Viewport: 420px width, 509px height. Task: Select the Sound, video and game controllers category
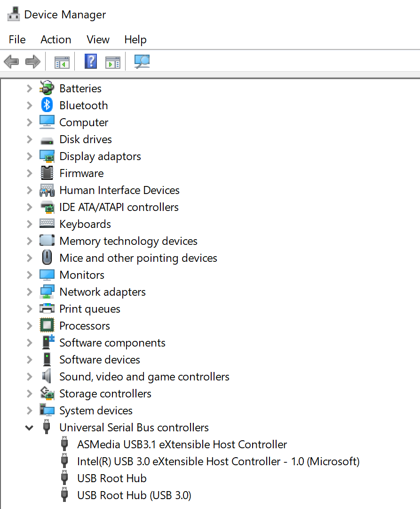tap(144, 376)
